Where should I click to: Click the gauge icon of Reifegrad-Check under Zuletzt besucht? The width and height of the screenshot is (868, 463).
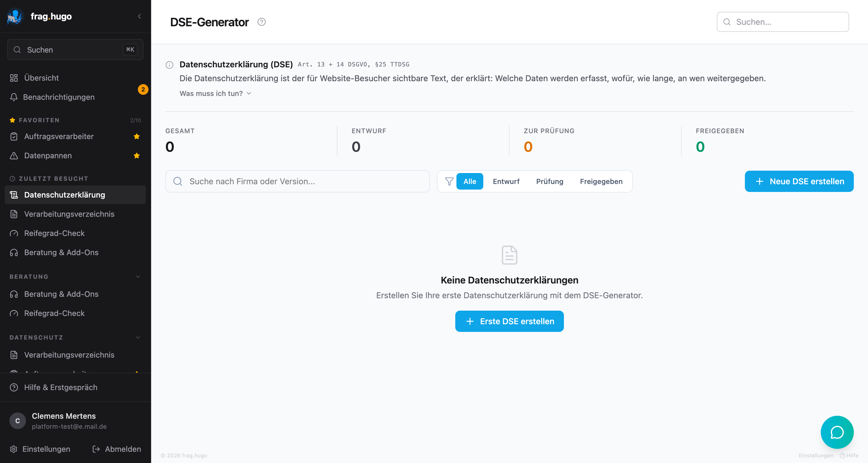click(14, 233)
